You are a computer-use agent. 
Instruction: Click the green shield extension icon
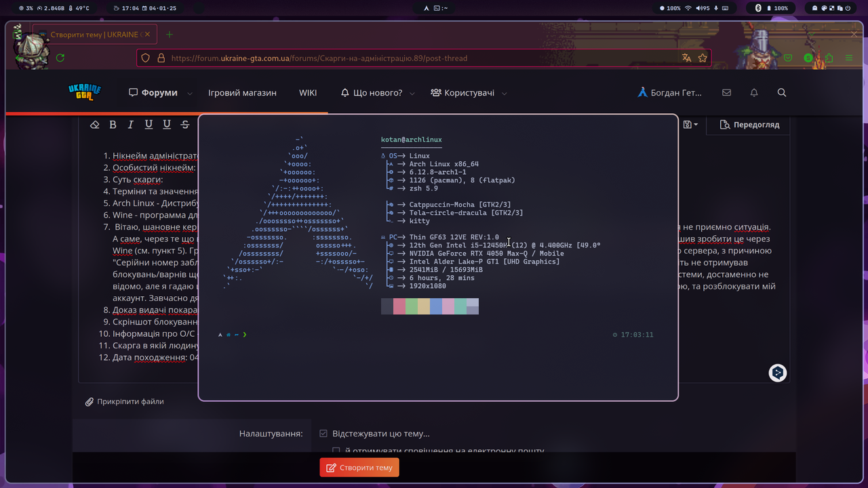pos(788,58)
